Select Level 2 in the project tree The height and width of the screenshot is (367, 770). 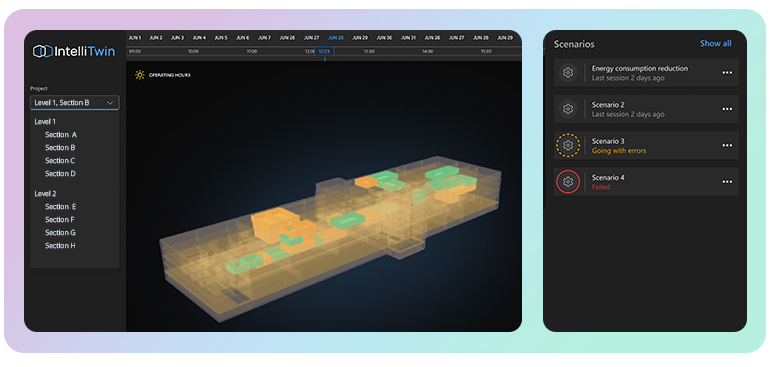click(45, 194)
